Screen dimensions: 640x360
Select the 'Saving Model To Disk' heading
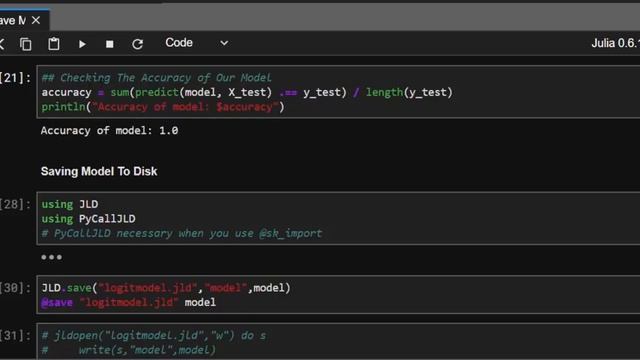pyautogui.click(x=99, y=171)
